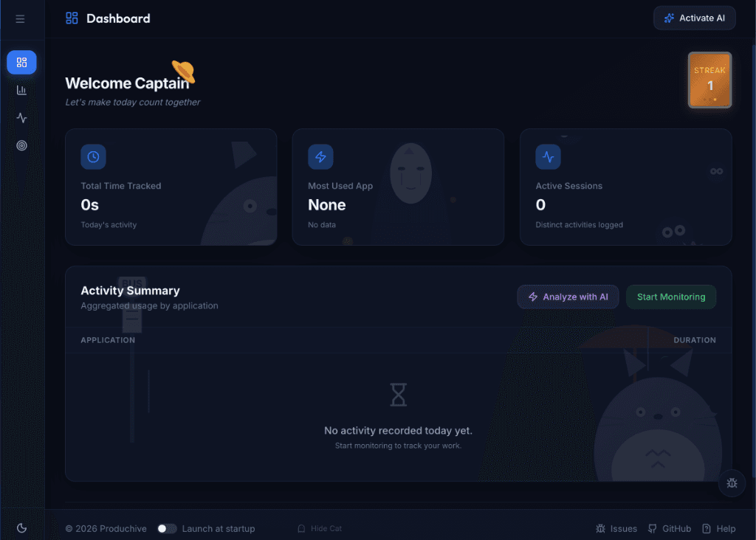
Task: Enable the Launch at startup toggle
Action: coord(167,528)
